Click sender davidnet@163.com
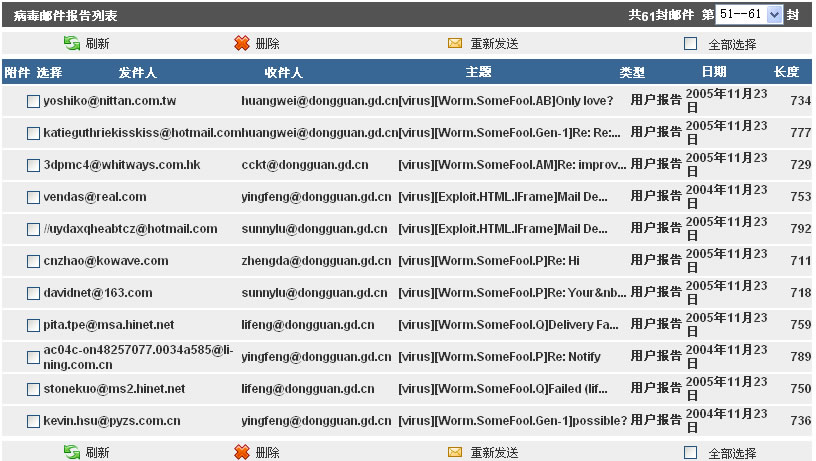This screenshot has width=816, height=461. pyautogui.click(x=98, y=293)
